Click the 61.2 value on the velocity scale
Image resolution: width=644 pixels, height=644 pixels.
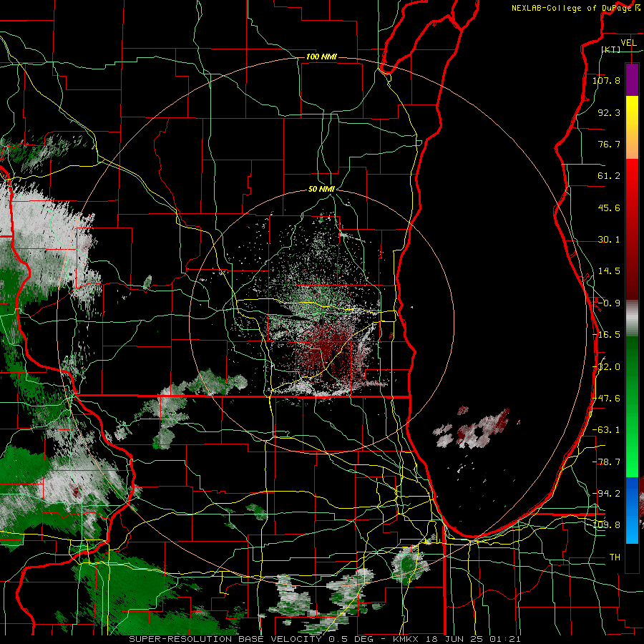click(609, 176)
